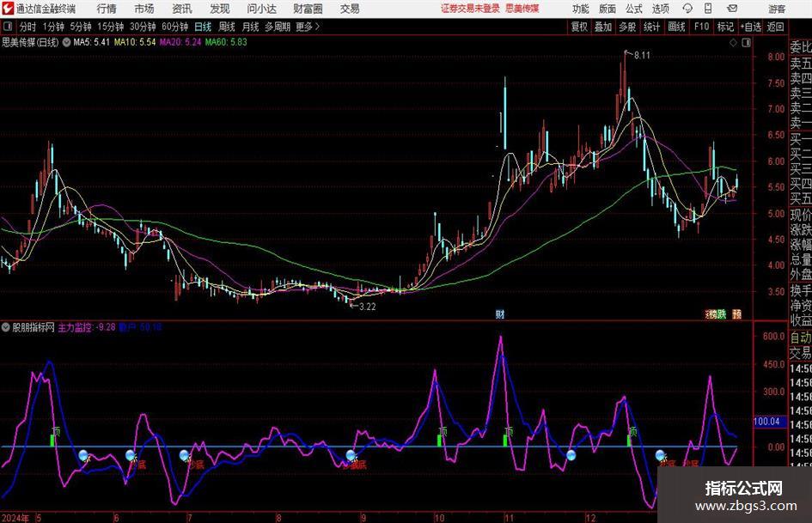Viewport: 812px width, 523px height.
Task: Open the 交易 menu
Action: (x=350, y=9)
